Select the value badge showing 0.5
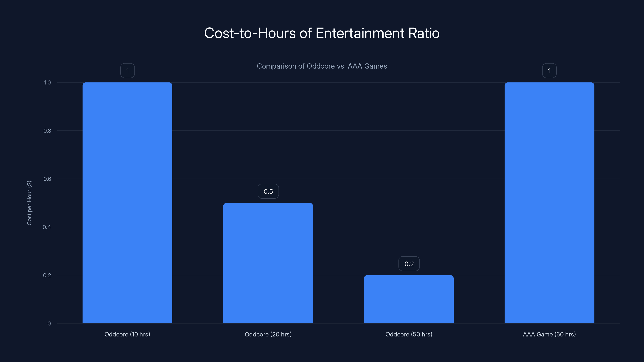 [x=268, y=191]
